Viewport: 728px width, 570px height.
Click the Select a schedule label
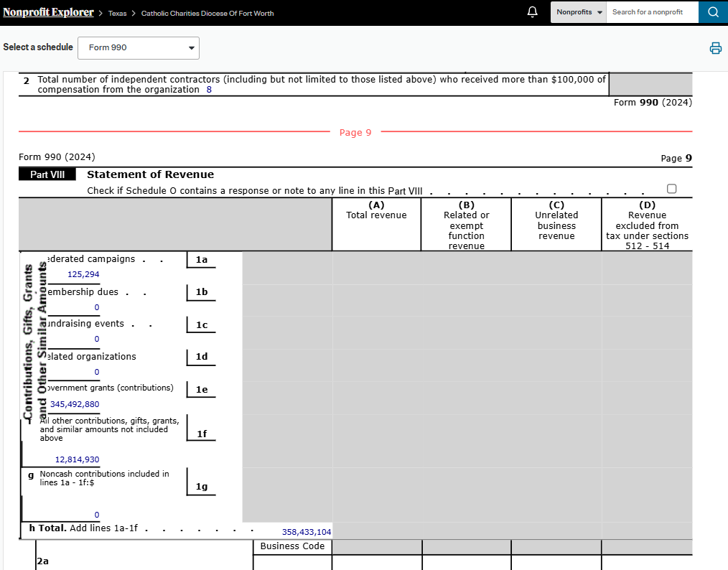click(38, 47)
